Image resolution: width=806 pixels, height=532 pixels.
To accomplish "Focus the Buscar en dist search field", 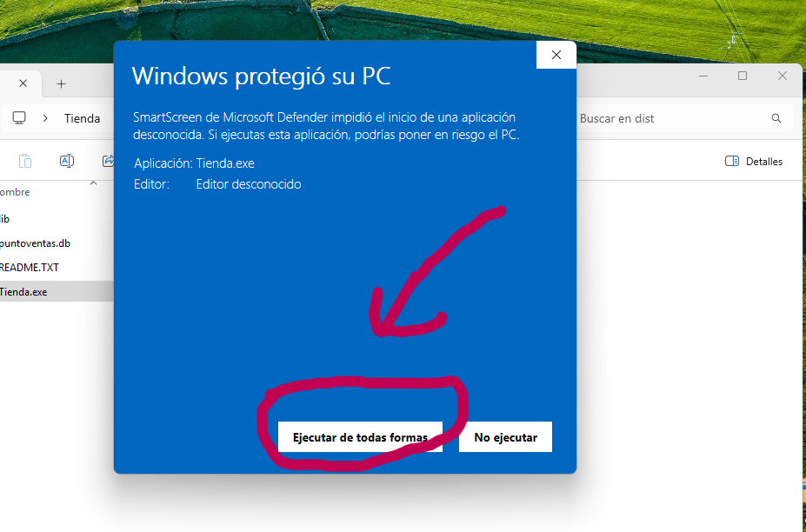I will [678, 118].
